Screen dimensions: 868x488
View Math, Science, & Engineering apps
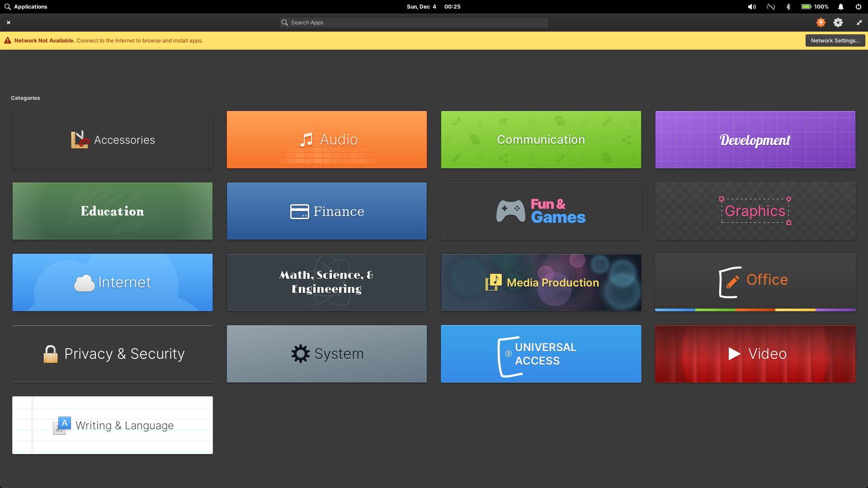(326, 282)
